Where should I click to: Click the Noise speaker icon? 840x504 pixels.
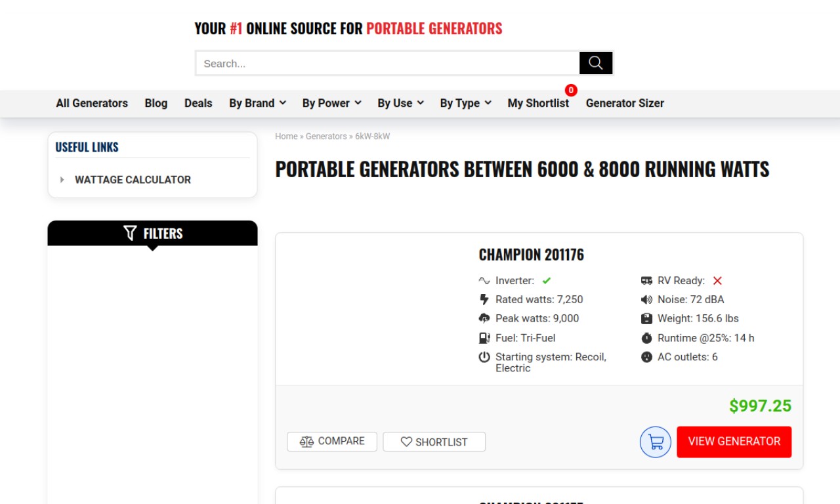647,300
